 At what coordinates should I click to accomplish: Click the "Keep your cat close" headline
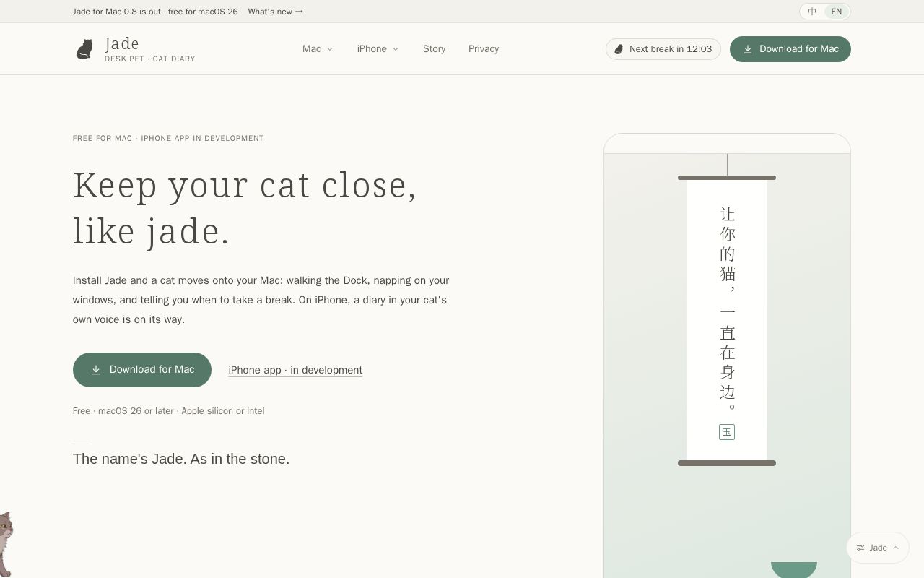(245, 208)
